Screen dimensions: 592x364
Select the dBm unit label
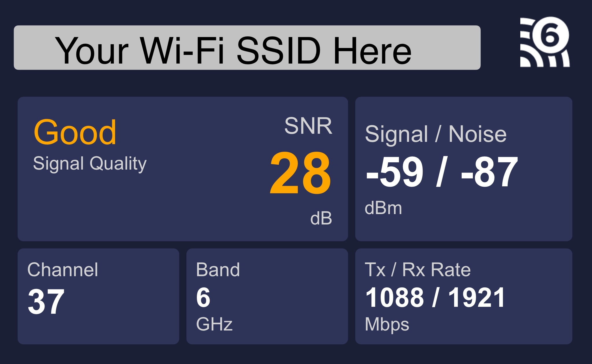(x=383, y=208)
